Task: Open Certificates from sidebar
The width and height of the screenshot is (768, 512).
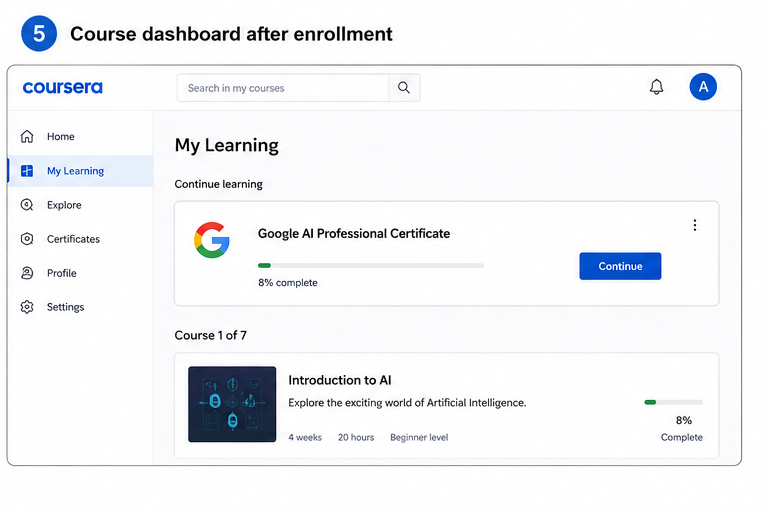Action: [x=80, y=239]
